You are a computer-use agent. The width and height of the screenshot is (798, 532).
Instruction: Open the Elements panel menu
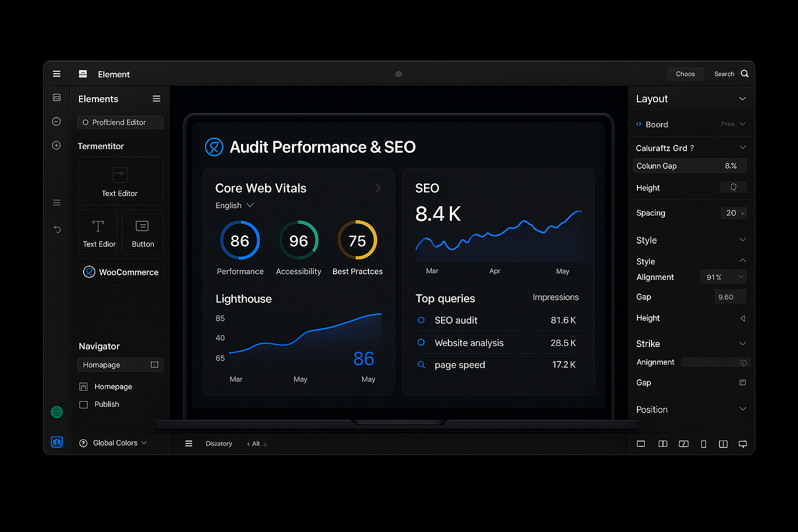click(x=156, y=99)
